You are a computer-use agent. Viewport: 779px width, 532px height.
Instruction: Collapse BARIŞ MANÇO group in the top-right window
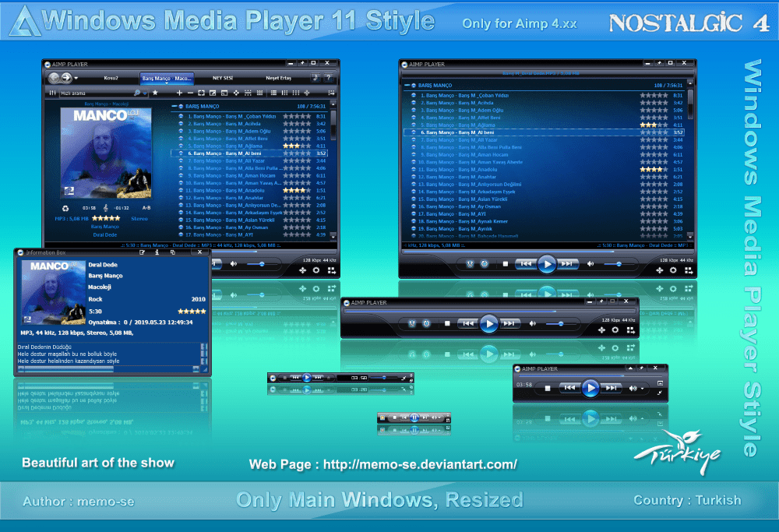pyautogui.click(x=407, y=86)
